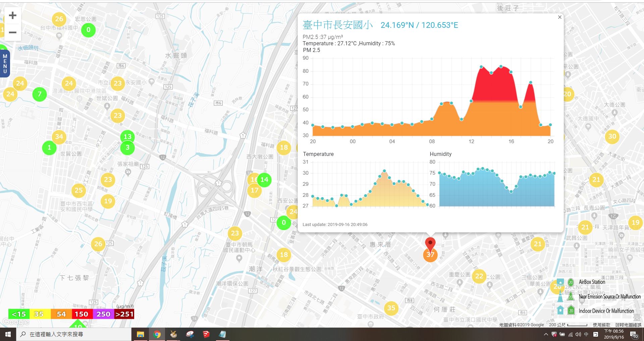The image size is (644, 341).
Task: Click Indoor Device Or Malfunction legend entry
Action: (x=606, y=311)
